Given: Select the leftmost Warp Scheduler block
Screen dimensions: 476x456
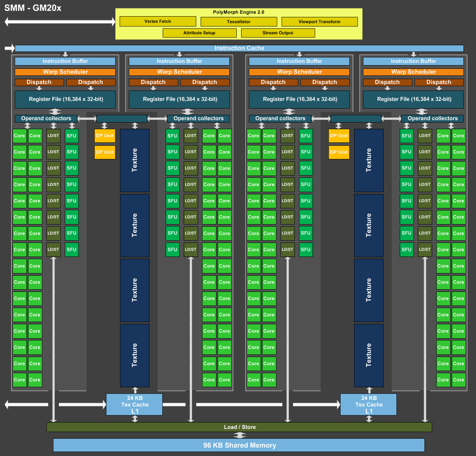Looking at the screenshot, I should (65, 72).
